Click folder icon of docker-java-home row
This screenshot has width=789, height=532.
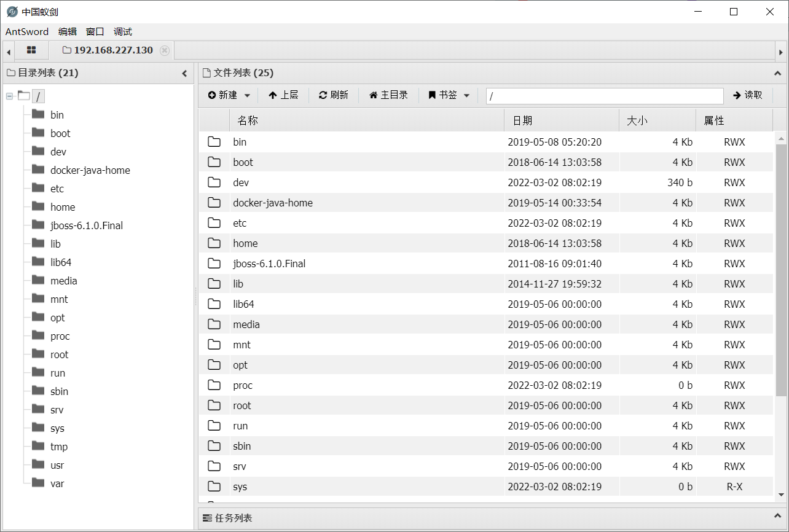coord(214,203)
